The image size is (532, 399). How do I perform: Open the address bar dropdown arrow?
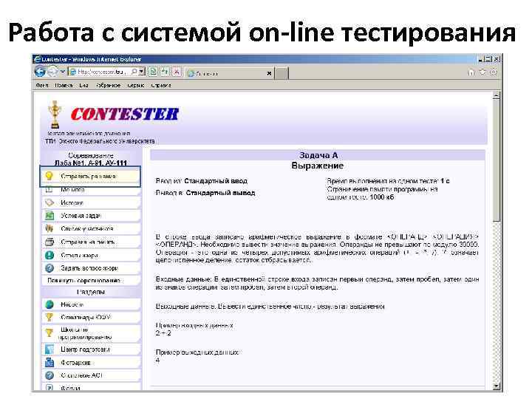(142, 72)
